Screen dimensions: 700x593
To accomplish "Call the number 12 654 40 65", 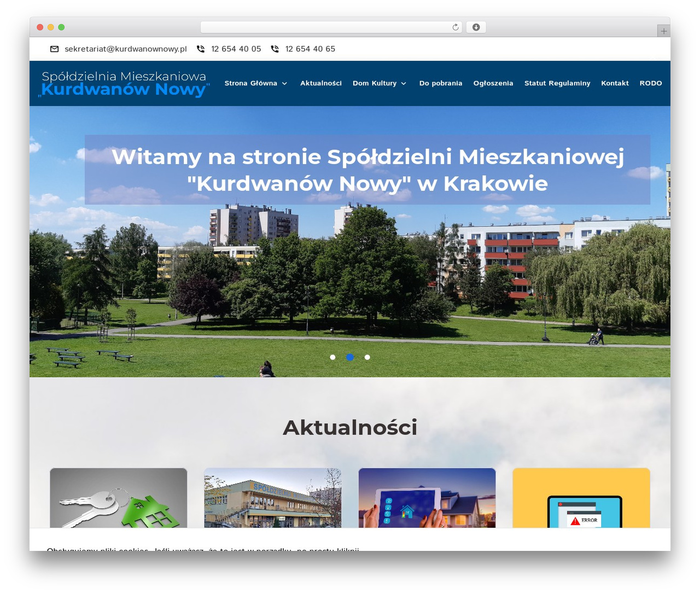I will pyautogui.click(x=310, y=49).
